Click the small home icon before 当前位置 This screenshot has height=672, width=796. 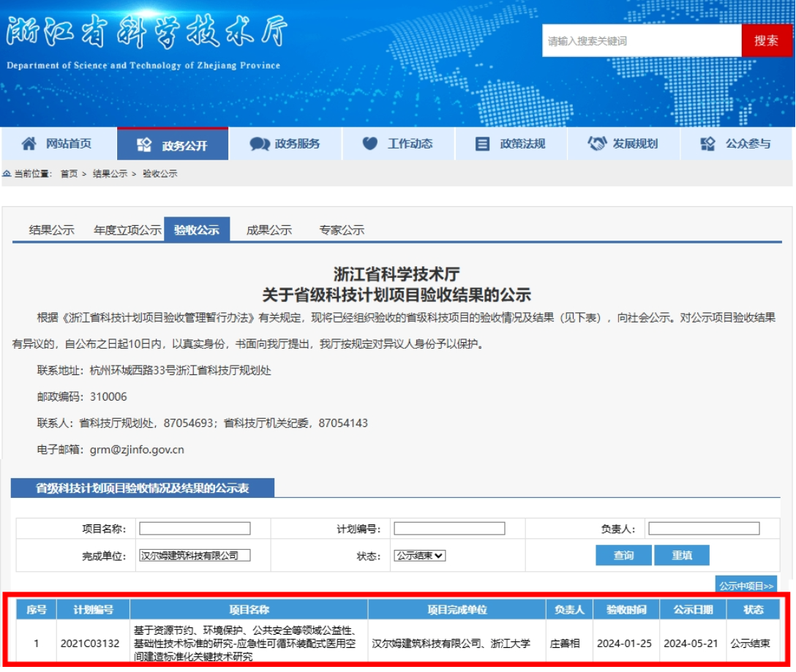pyautogui.click(x=7, y=173)
